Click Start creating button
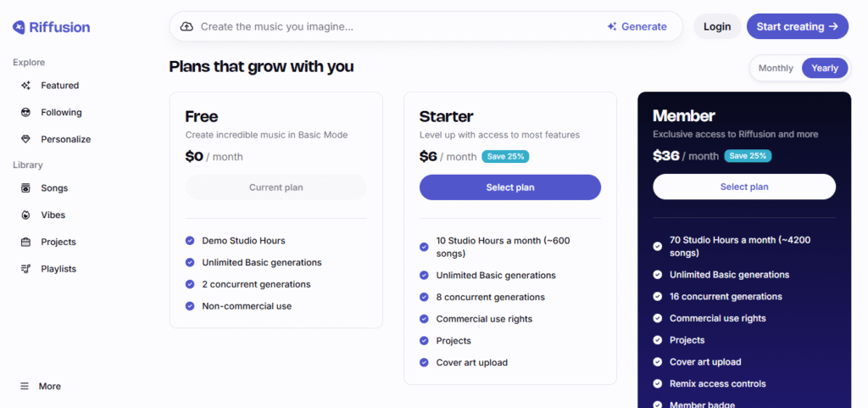868x408 pixels. coord(797,26)
